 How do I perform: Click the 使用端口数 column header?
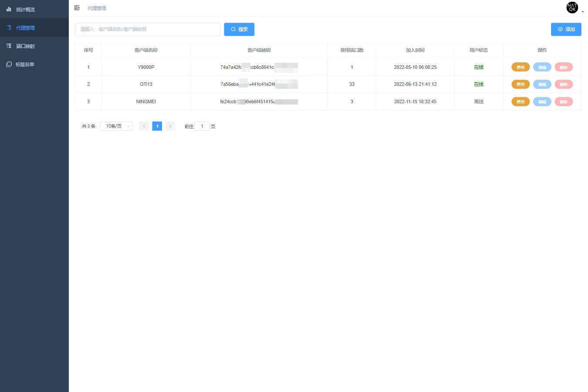pyautogui.click(x=352, y=50)
